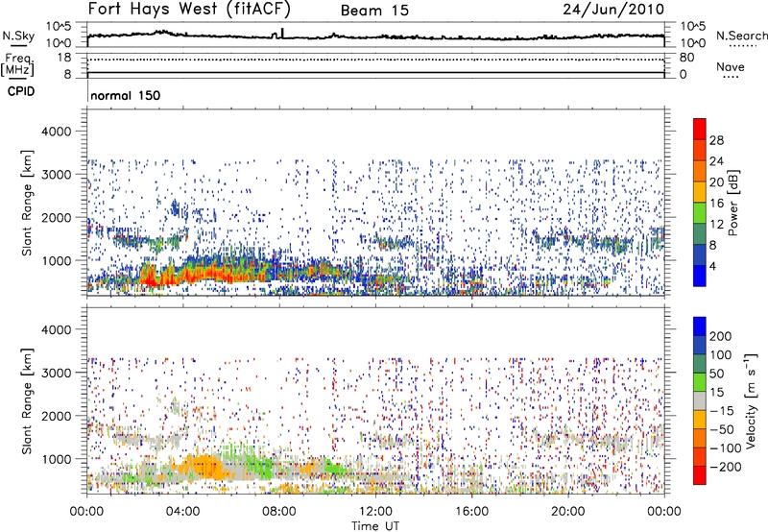Click the '80' Nave axis tick
The image size is (768, 532).
pos(686,58)
